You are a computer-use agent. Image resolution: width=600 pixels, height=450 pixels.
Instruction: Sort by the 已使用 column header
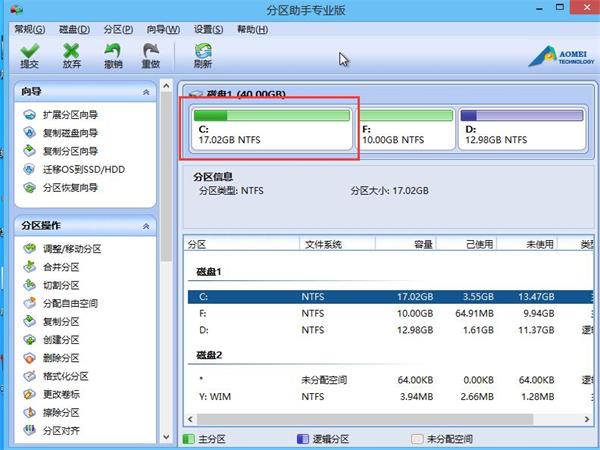pyautogui.click(x=466, y=244)
